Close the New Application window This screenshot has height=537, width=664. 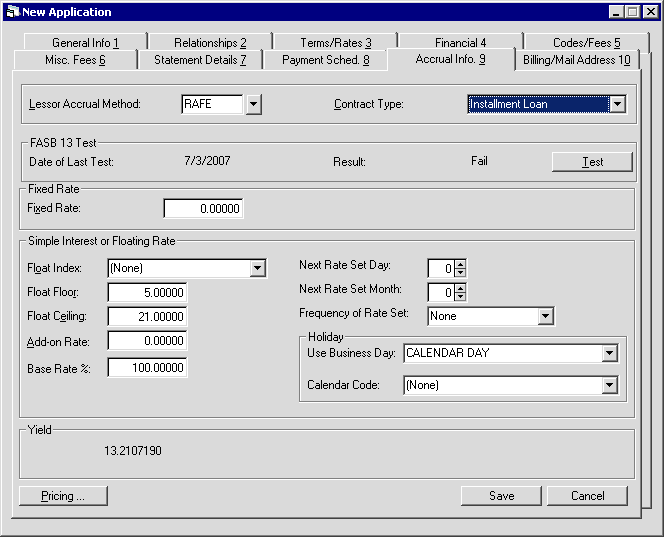tap(650, 12)
